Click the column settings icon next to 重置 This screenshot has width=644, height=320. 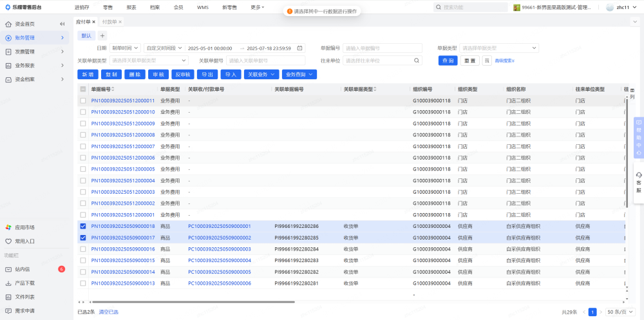487,61
